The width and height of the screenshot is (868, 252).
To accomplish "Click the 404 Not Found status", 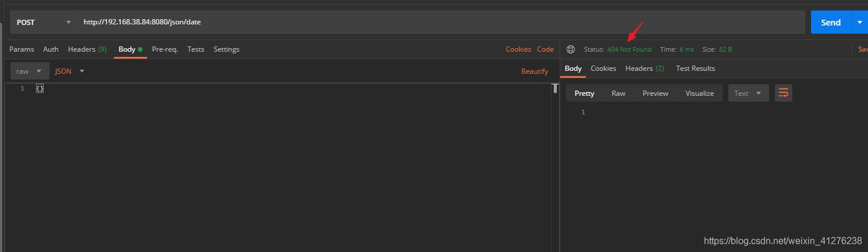I will [x=629, y=49].
